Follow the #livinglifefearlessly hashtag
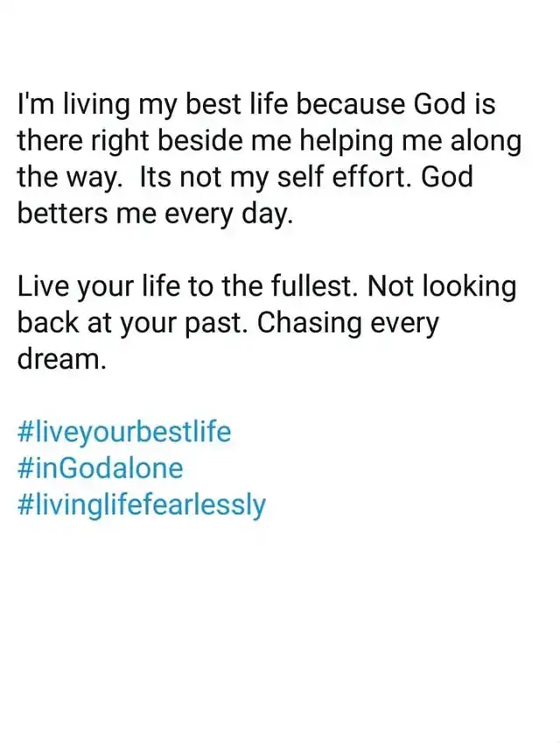560x747 pixels. pyautogui.click(x=142, y=505)
